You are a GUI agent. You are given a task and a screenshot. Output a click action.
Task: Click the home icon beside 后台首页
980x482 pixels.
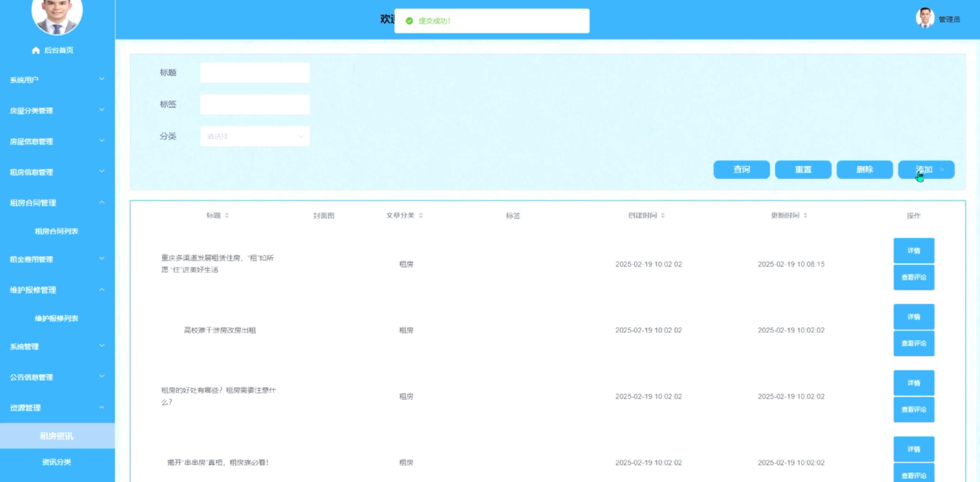pos(36,50)
